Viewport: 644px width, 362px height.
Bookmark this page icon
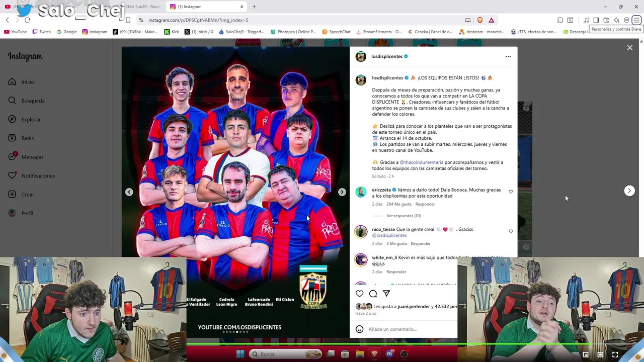[128, 20]
